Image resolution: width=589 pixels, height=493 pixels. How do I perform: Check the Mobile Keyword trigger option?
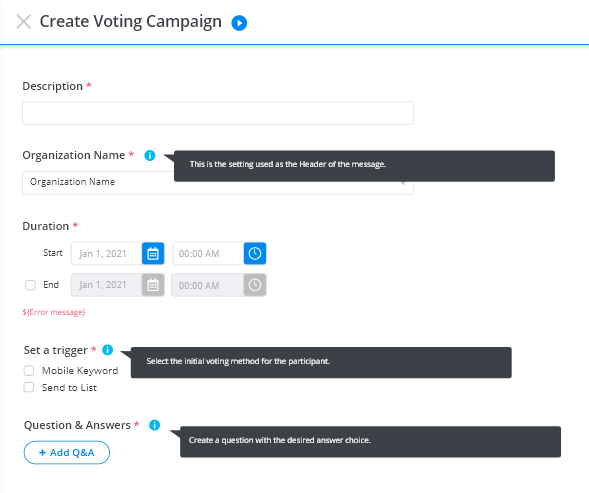tap(29, 371)
